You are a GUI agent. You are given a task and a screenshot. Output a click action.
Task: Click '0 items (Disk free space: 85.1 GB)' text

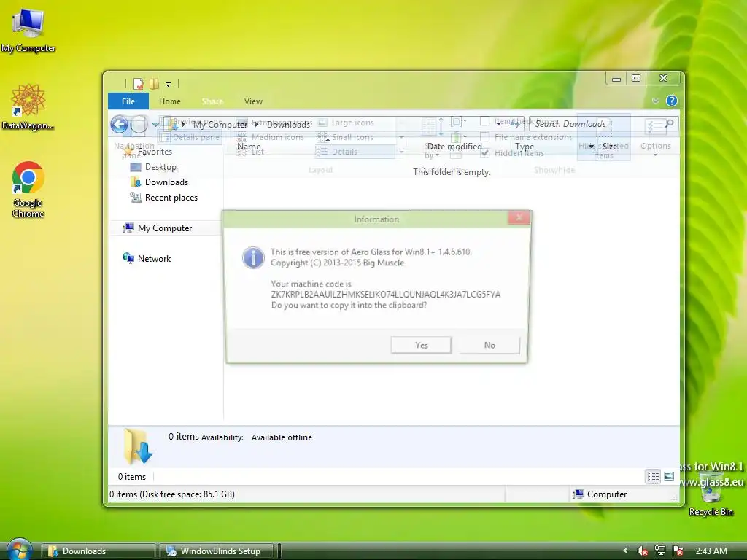(x=172, y=494)
